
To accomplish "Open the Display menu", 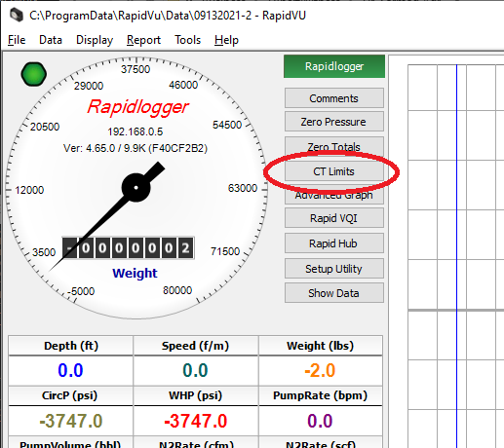I will point(95,40).
